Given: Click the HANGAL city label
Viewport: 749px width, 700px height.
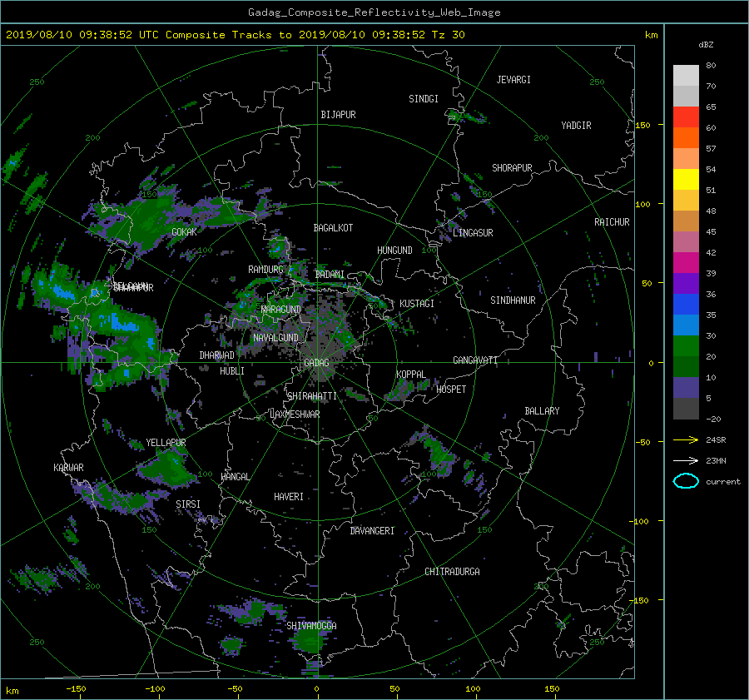Looking at the screenshot, I should (235, 477).
